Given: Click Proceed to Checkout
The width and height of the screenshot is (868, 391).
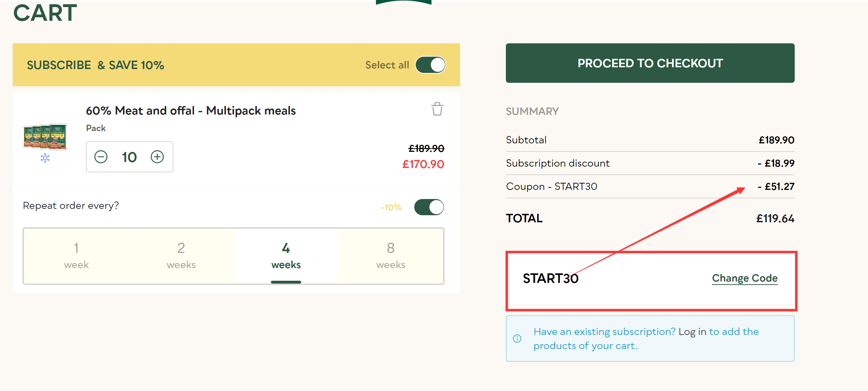Looking at the screenshot, I should pyautogui.click(x=650, y=63).
